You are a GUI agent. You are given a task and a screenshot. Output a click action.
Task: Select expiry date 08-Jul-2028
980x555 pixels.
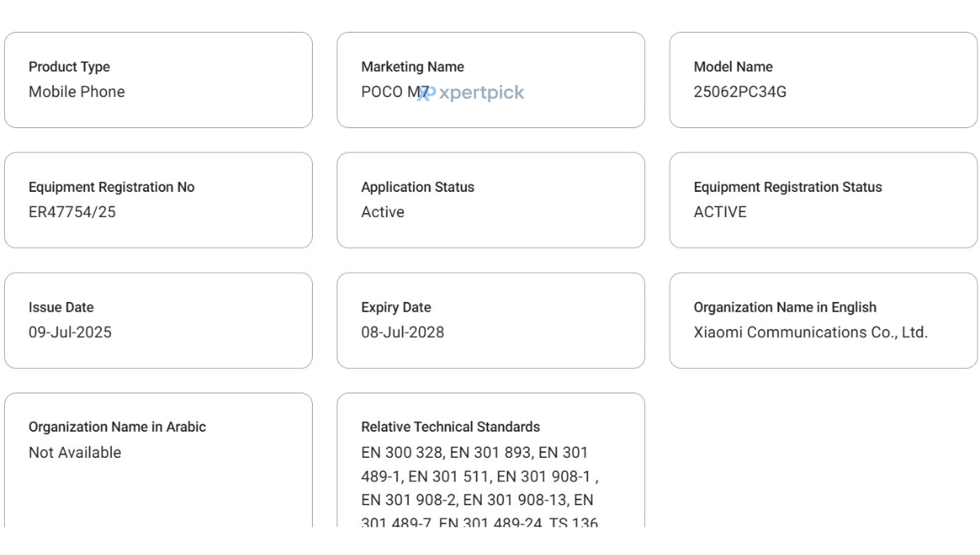click(x=403, y=332)
